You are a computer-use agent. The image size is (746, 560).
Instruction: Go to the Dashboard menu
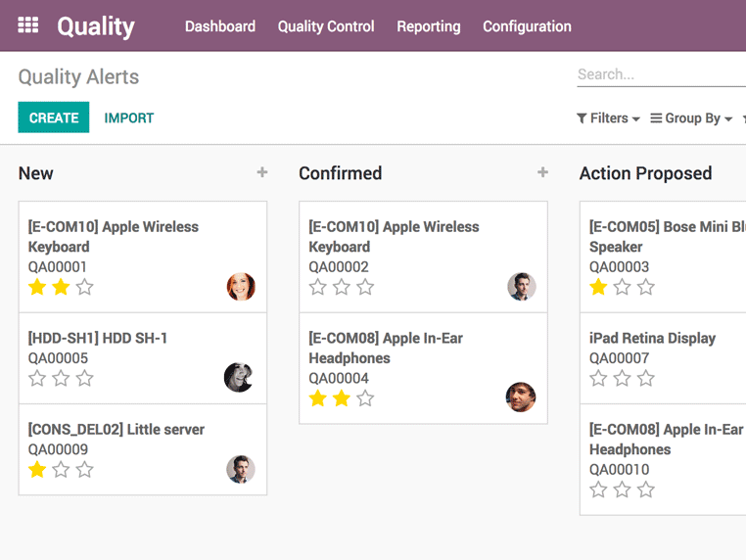tap(220, 26)
